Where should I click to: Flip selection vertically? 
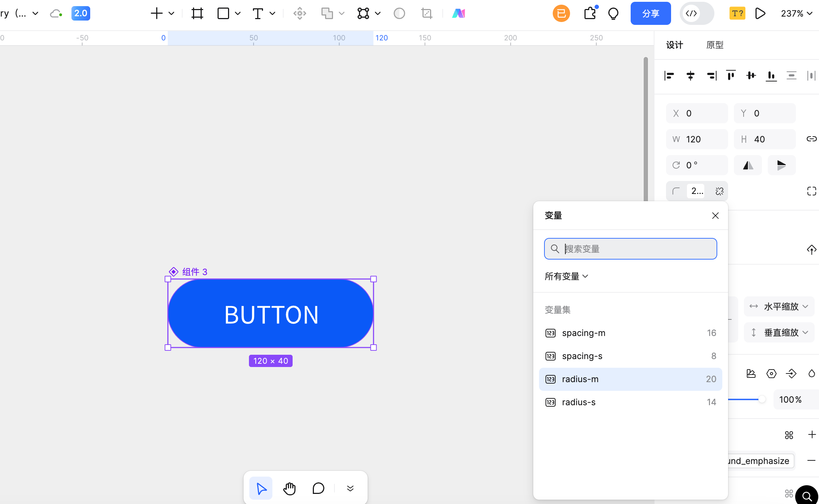[x=781, y=165]
